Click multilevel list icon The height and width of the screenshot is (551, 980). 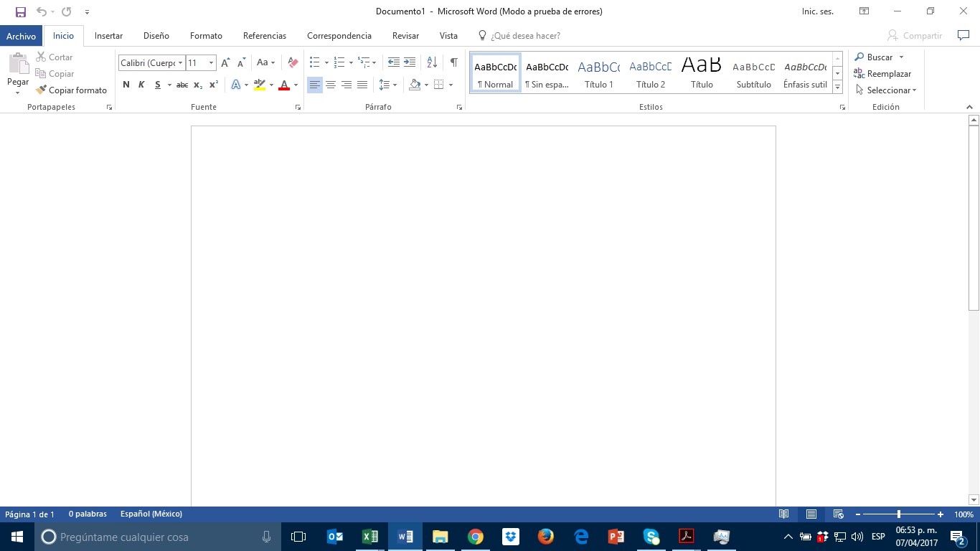pos(364,63)
